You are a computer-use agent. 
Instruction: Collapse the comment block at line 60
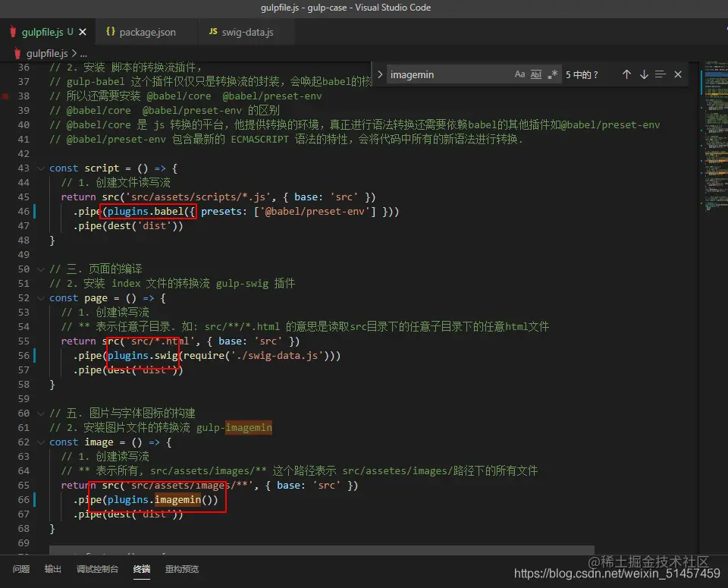41,413
